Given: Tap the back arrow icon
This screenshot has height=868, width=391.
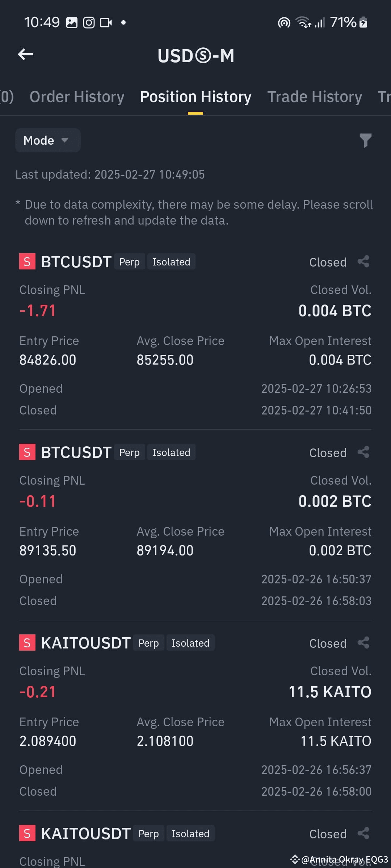Looking at the screenshot, I should (x=25, y=55).
